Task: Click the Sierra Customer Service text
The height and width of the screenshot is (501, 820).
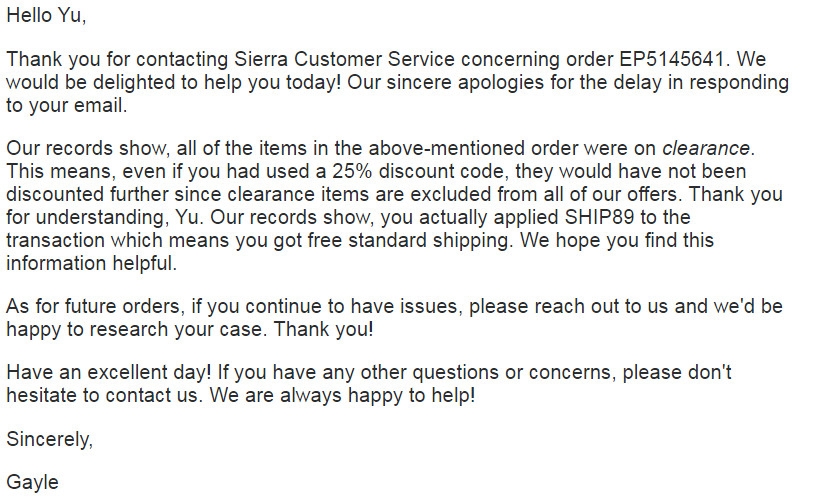Action: 344,59
